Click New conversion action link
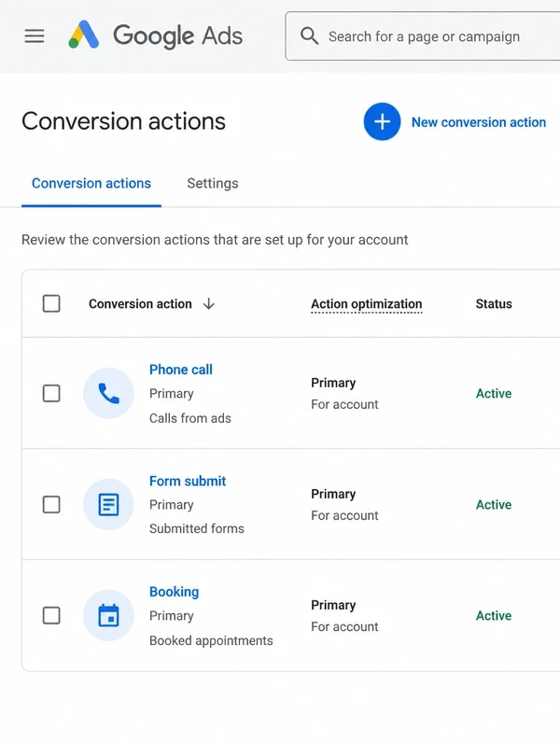560x743 pixels. pos(479,122)
